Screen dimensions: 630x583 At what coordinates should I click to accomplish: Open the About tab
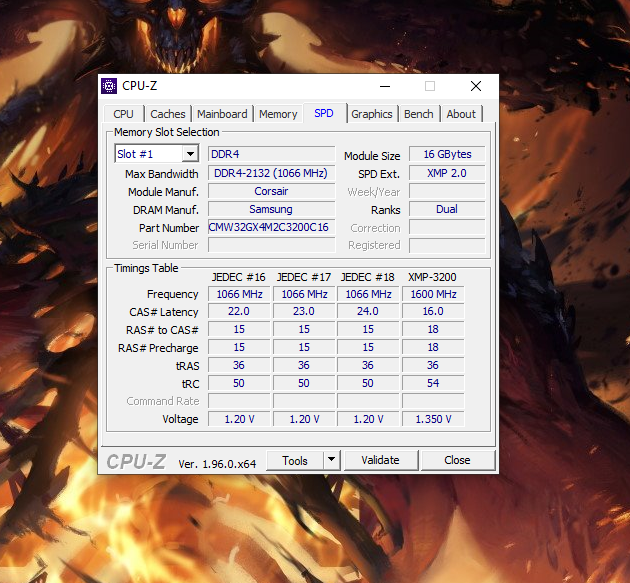tap(461, 114)
